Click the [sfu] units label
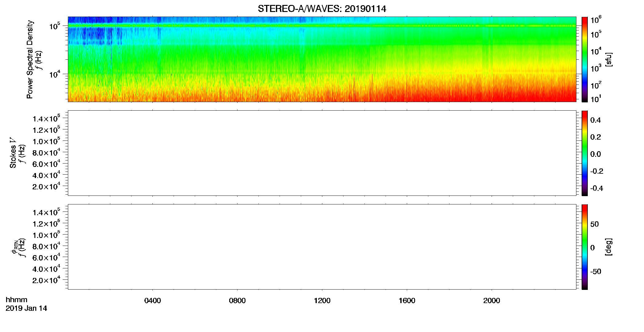This screenshot has height=332, width=644. 609,59
